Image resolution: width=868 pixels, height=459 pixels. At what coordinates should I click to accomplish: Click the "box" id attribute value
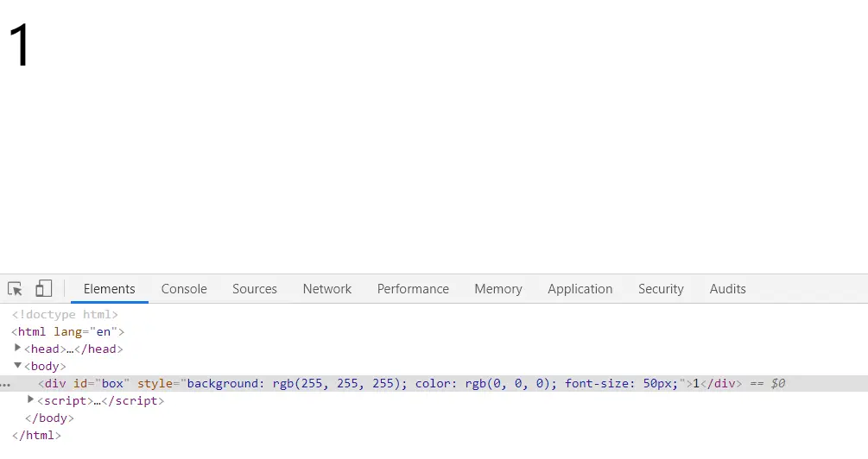click(x=112, y=383)
